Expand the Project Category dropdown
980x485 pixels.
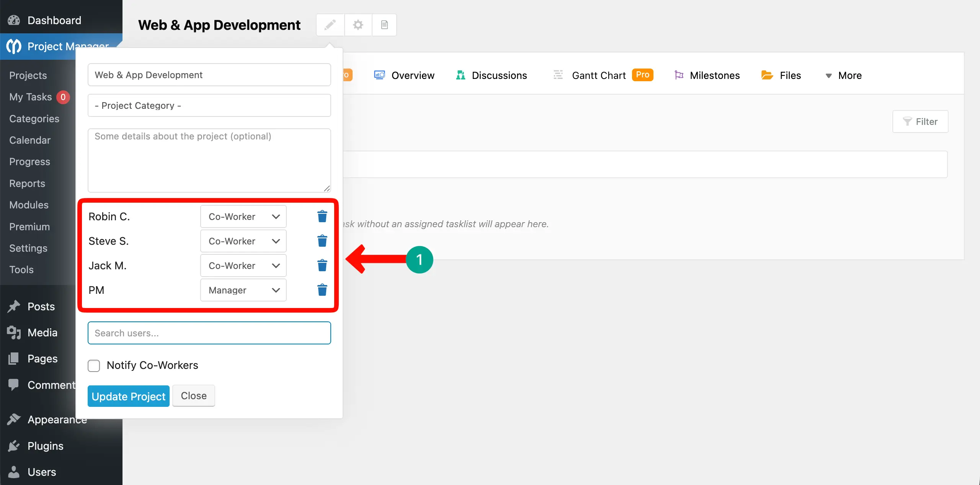click(209, 105)
